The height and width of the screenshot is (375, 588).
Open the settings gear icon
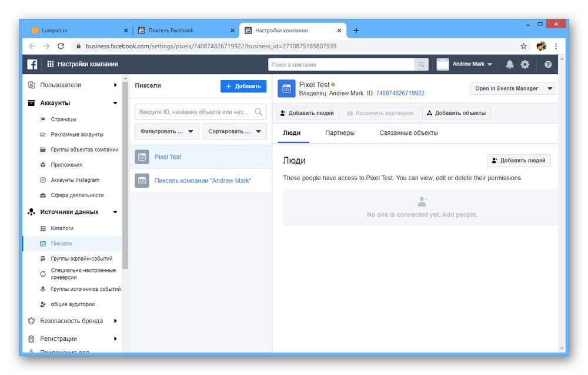tap(525, 64)
